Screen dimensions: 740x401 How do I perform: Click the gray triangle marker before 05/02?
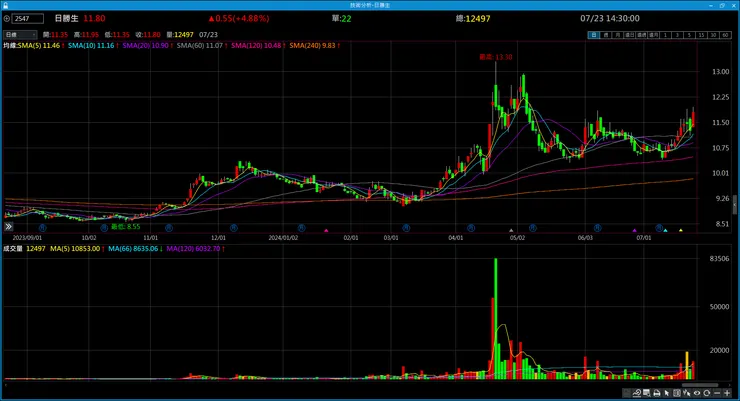tap(511, 231)
